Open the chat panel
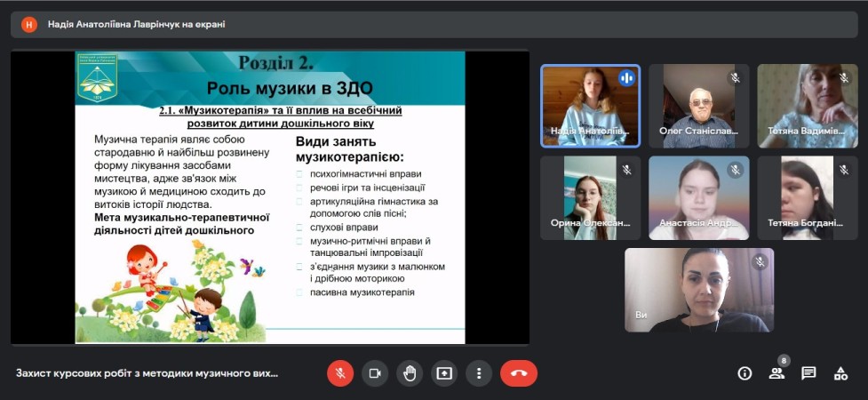Viewport: 868px width, 400px height. [x=808, y=373]
